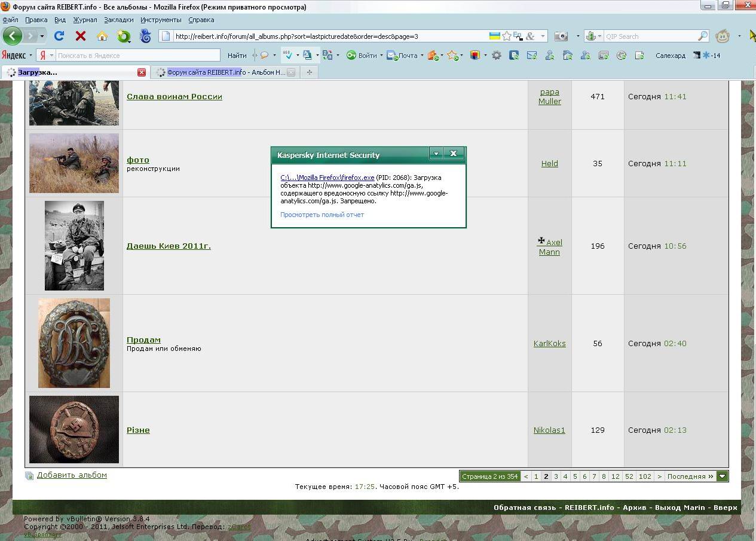Close the Kaspersky Internet Security popup
This screenshot has height=541, width=756.
click(454, 154)
